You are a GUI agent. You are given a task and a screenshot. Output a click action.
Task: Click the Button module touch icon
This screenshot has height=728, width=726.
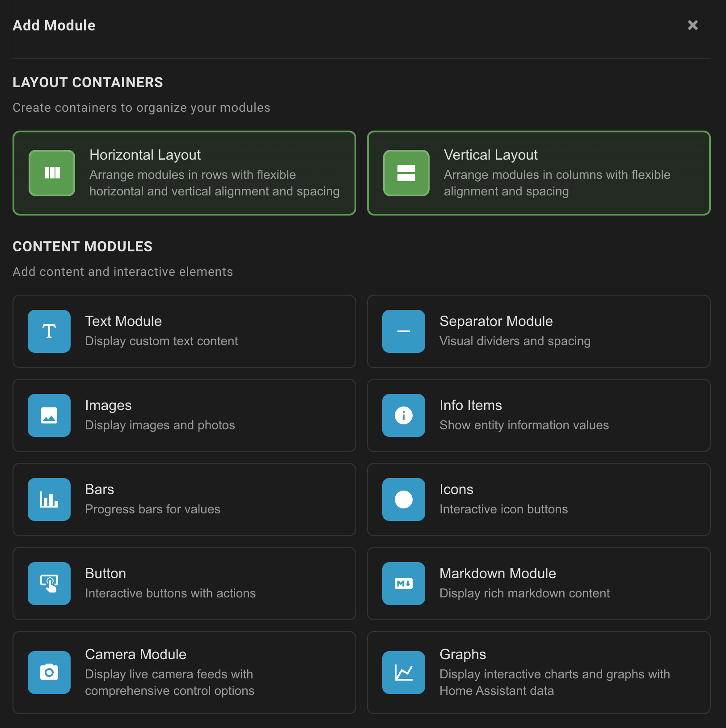point(49,584)
